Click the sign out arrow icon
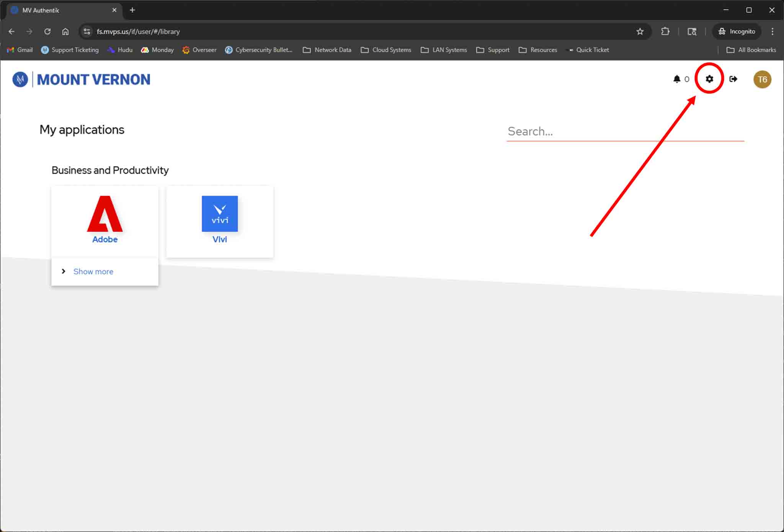 (x=733, y=79)
